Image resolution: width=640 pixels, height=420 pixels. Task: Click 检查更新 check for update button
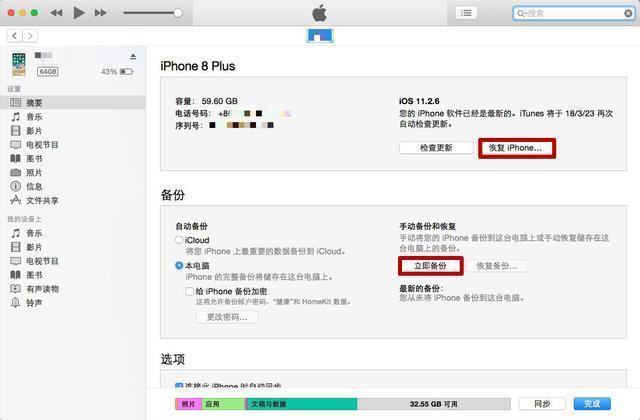(436, 148)
